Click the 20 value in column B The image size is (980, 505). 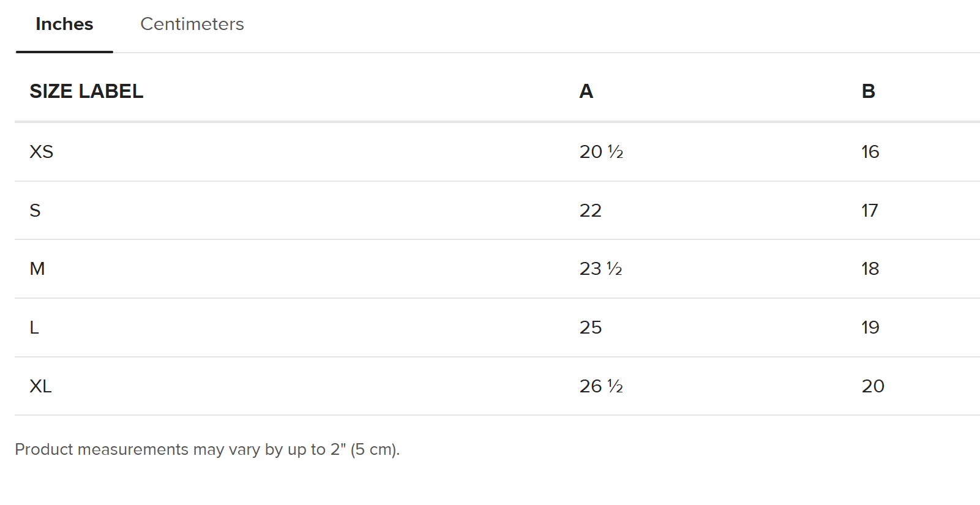click(873, 386)
